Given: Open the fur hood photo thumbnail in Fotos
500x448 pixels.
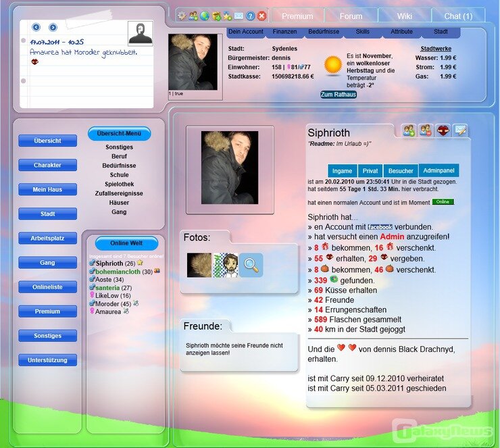Looking at the screenshot, I should pos(199,265).
